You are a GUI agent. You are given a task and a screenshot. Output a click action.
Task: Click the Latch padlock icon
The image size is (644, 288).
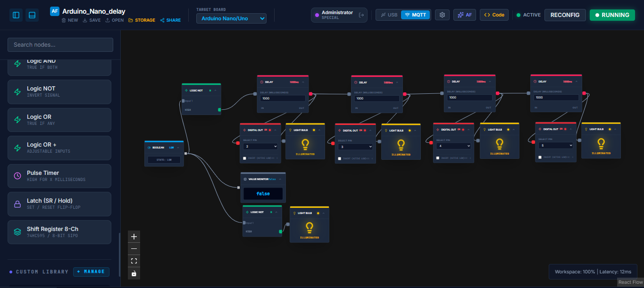coord(17,204)
